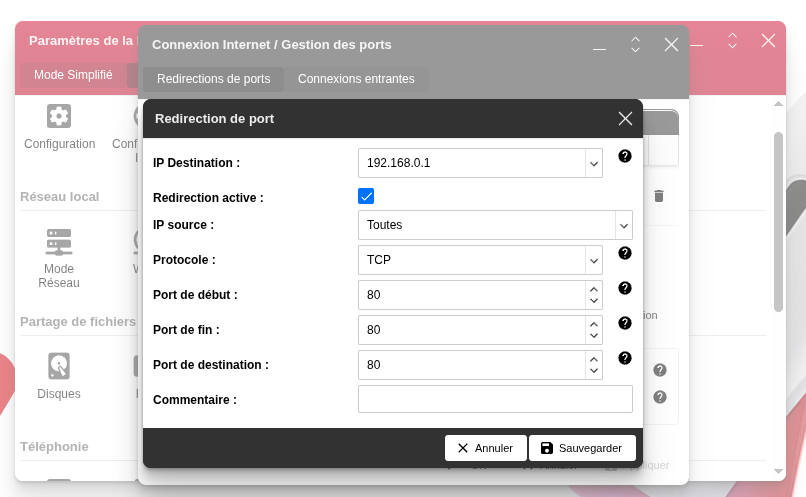Close the Redirection de port dialog
This screenshot has width=806, height=497.
click(x=625, y=119)
